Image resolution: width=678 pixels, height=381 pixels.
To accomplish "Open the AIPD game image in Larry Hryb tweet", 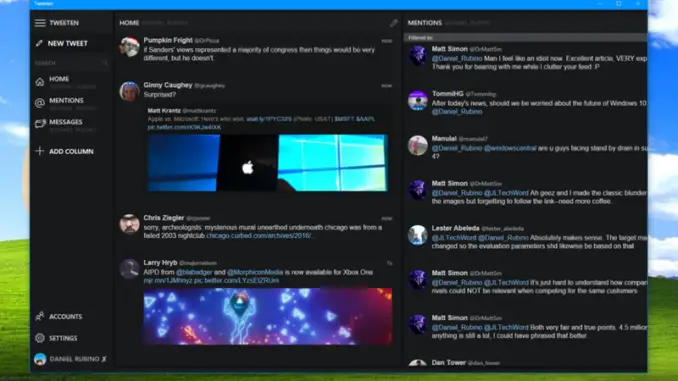I will click(x=268, y=316).
